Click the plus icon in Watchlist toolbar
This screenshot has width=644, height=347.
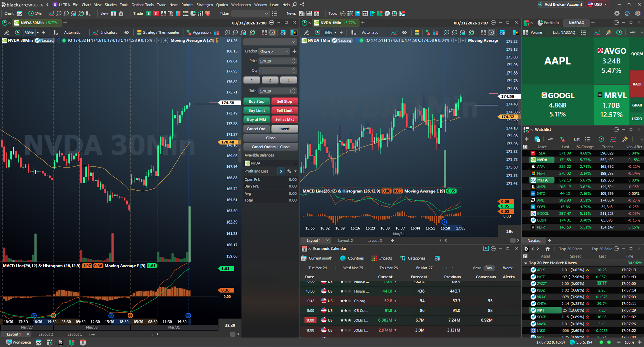[527, 139]
